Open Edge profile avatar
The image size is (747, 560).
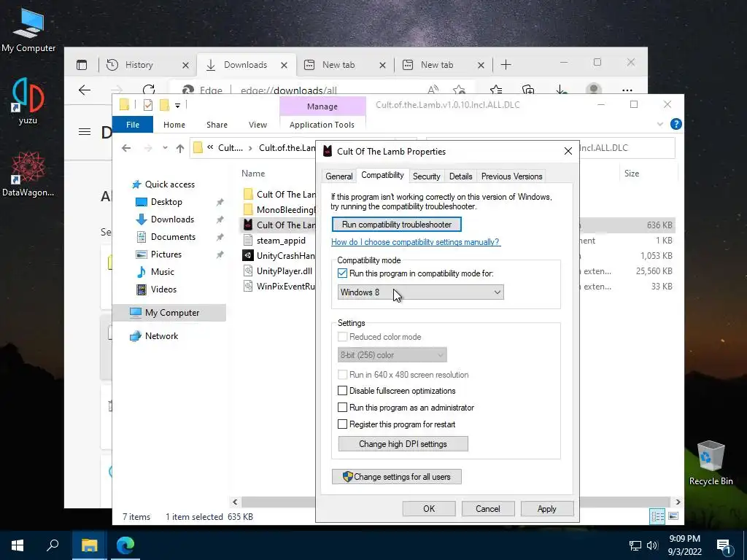coord(594,89)
